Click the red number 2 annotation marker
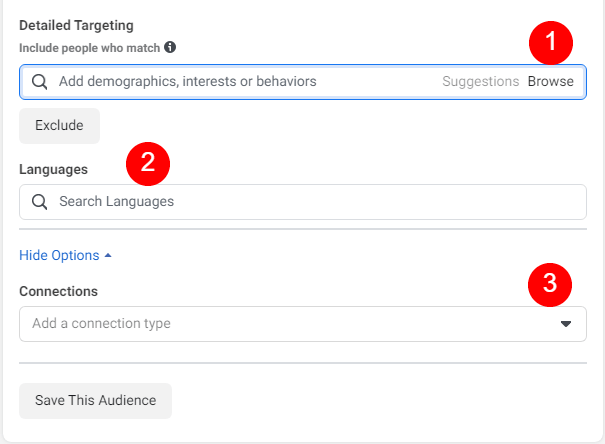This screenshot has height=444, width=605. tap(148, 163)
